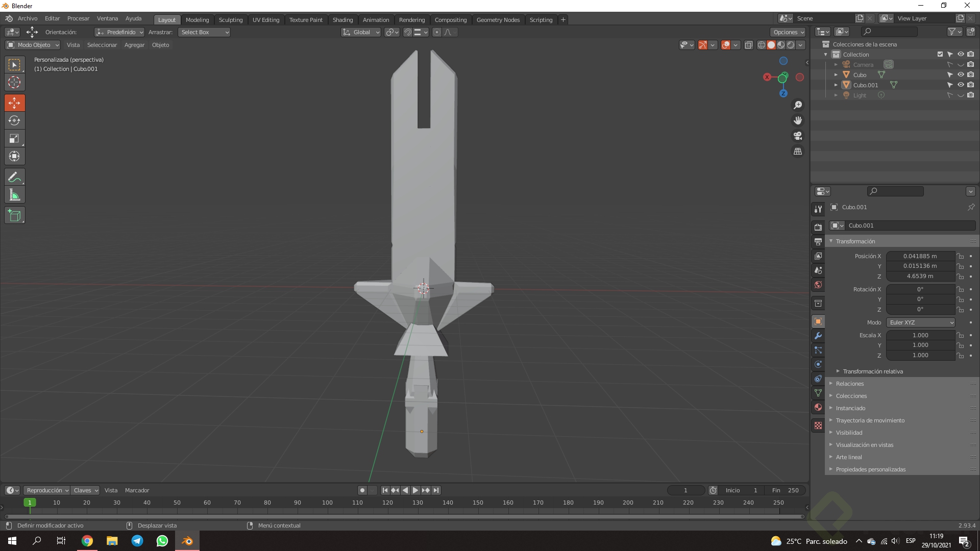Open the Euler XYZ rotation mode dropdown
The width and height of the screenshot is (980, 551).
pos(921,322)
